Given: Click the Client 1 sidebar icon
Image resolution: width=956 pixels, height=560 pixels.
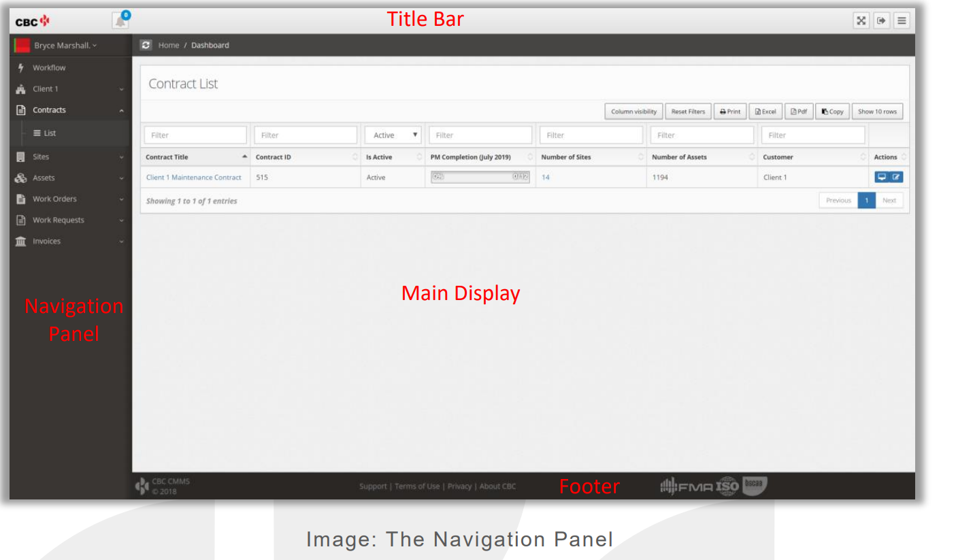Looking at the screenshot, I should (x=20, y=88).
